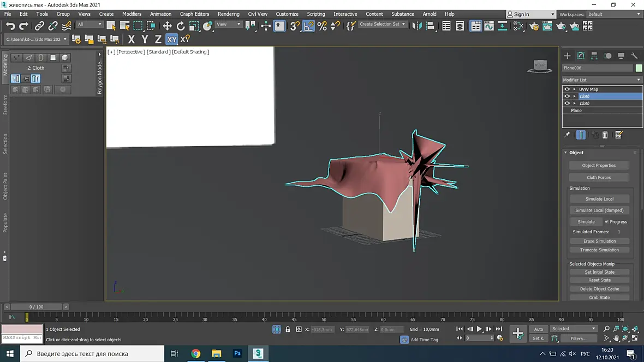Click the Play Animation button

tap(479, 329)
